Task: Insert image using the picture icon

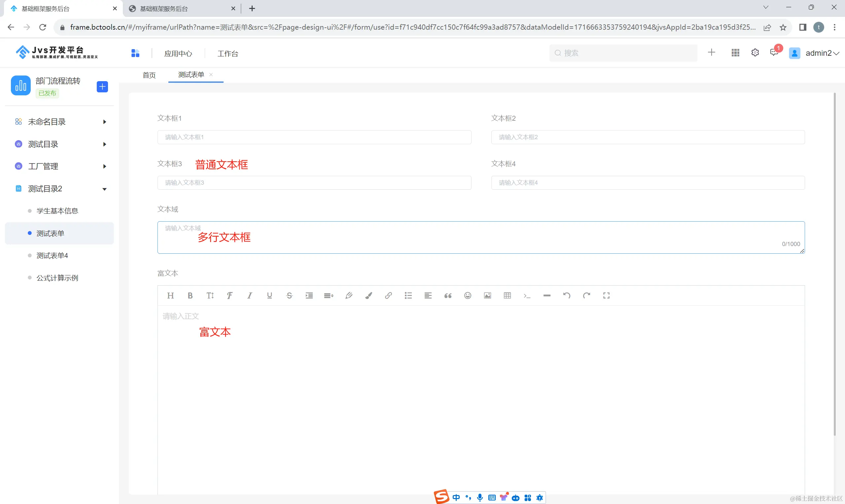Action: tap(487, 296)
